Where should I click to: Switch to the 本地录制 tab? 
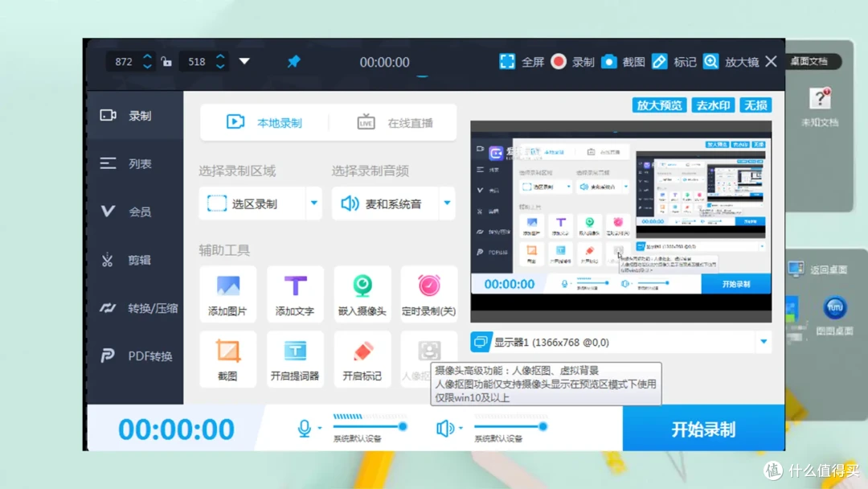[264, 122]
